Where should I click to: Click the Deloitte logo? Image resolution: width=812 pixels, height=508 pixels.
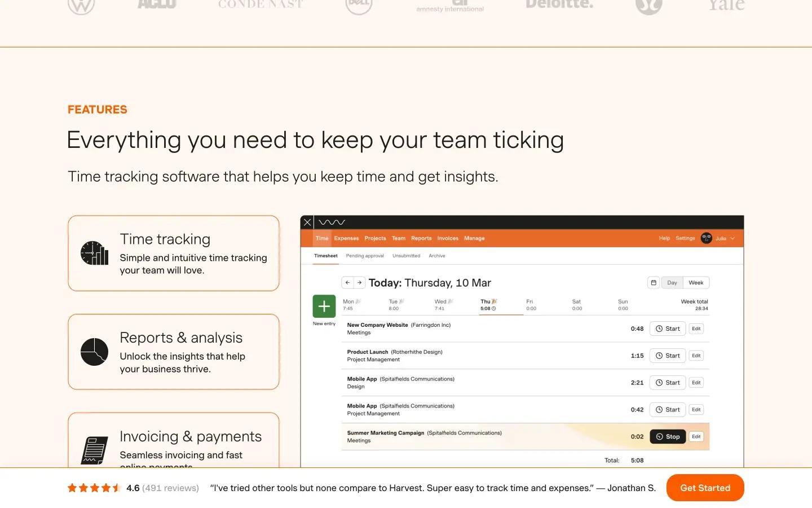pyautogui.click(x=559, y=5)
